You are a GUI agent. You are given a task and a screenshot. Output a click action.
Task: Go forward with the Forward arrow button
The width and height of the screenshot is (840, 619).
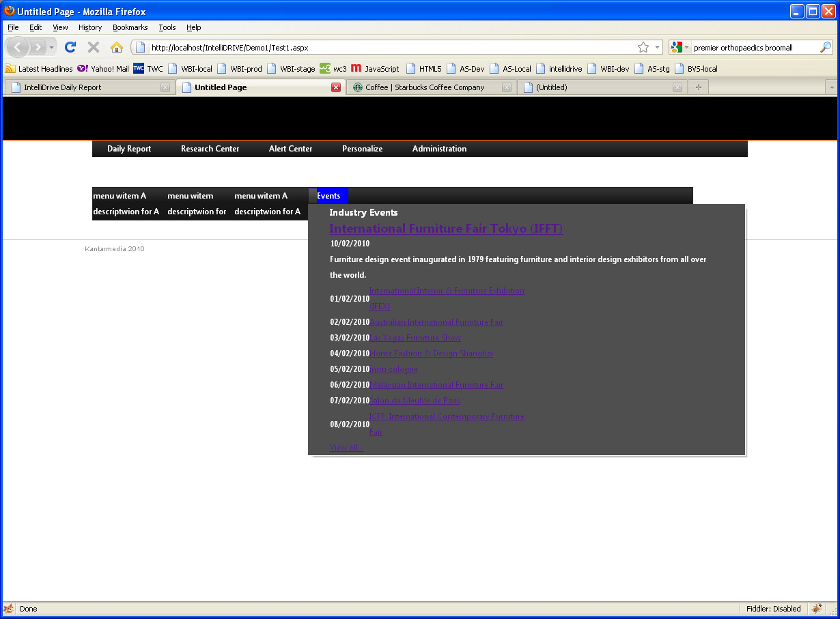tap(38, 47)
